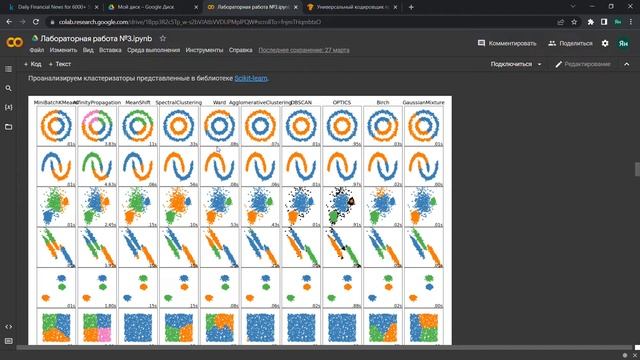Click the browser address bar

pos(302,22)
